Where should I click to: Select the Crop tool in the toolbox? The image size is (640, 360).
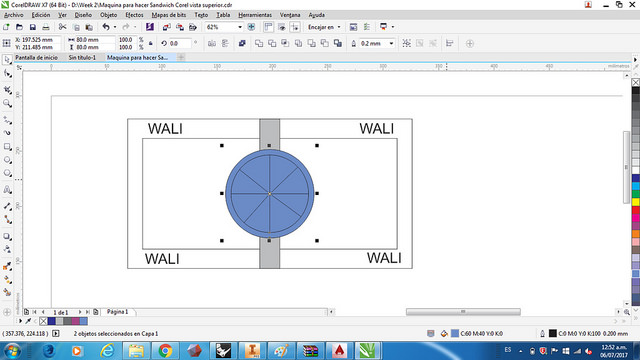tap(7, 89)
